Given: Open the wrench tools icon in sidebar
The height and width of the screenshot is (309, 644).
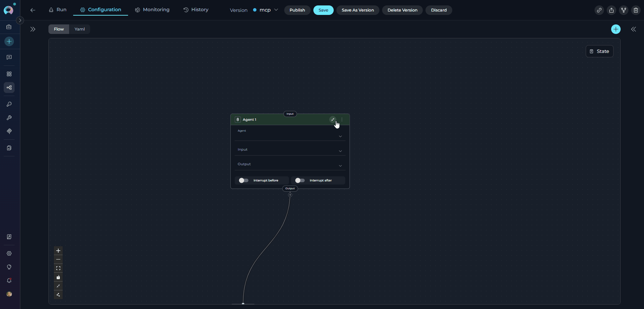Looking at the screenshot, I should tap(9, 118).
